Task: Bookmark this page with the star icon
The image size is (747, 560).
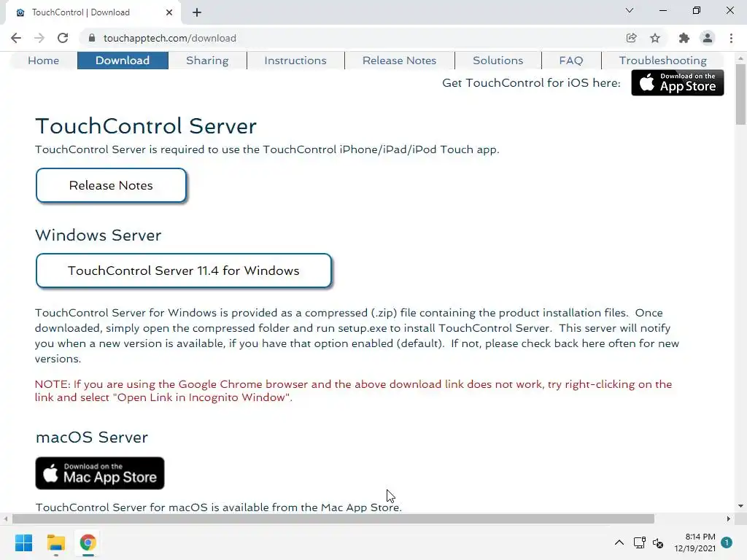Action: pos(655,38)
